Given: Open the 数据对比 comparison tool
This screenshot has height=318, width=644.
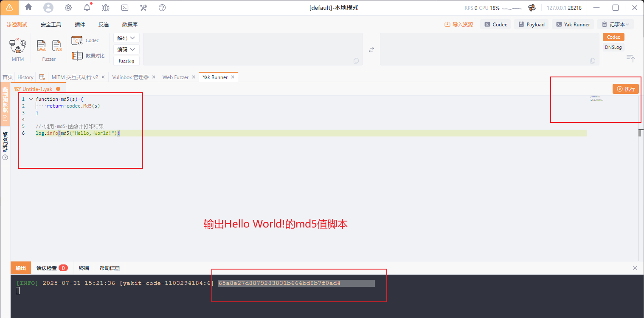Looking at the screenshot, I should 88,56.
